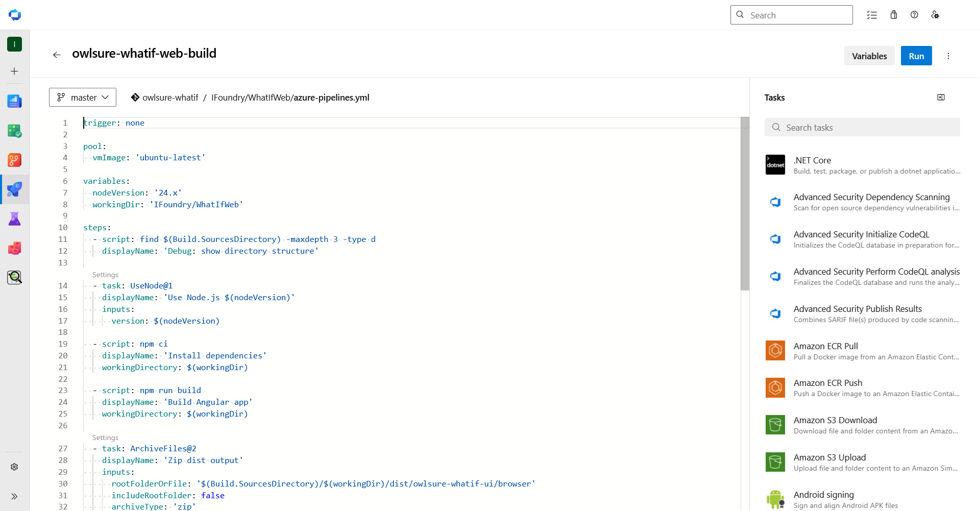Click the 'Build Angular app' displayName line

pos(177,402)
